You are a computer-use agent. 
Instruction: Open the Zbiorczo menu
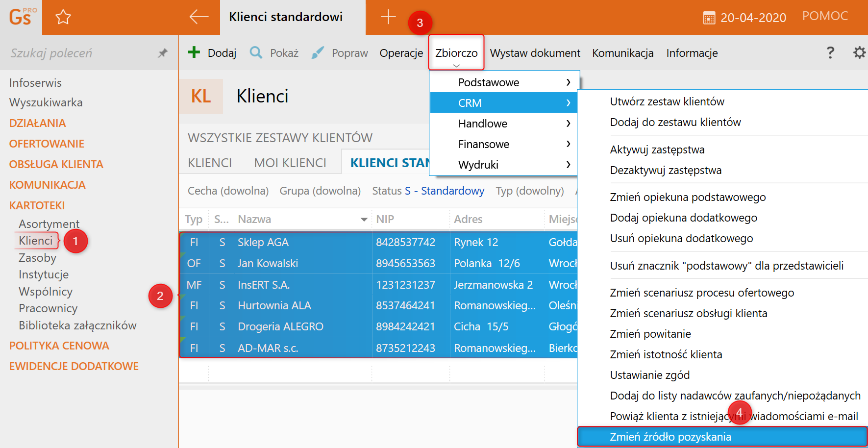(456, 53)
